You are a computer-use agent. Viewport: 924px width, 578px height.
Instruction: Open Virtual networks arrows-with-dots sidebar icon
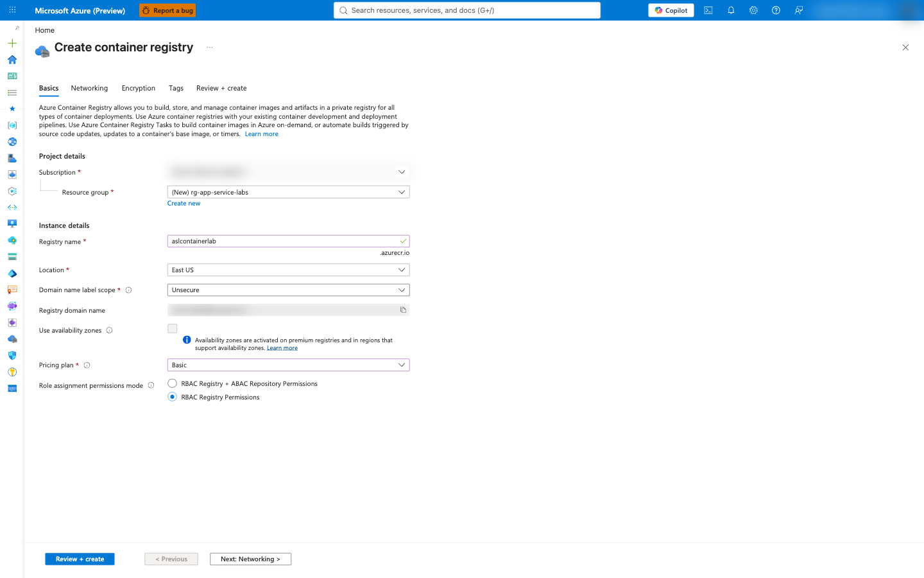click(x=12, y=207)
